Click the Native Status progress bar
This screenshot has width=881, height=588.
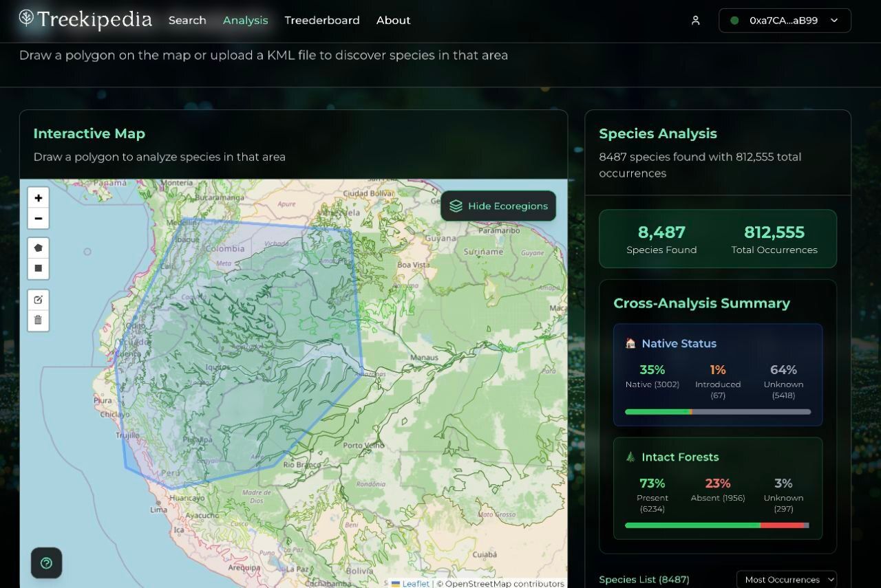pyautogui.click(x=718, y=412)
